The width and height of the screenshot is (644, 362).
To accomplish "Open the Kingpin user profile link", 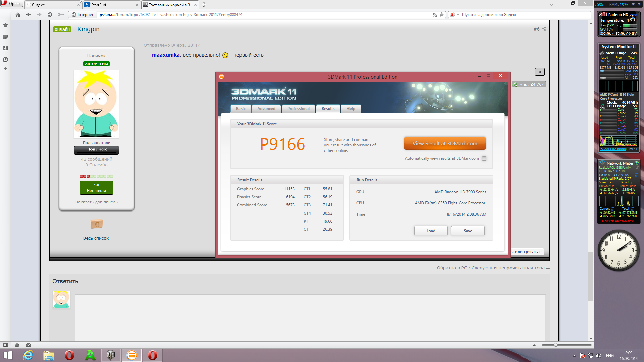I will [x=89, y=29].
